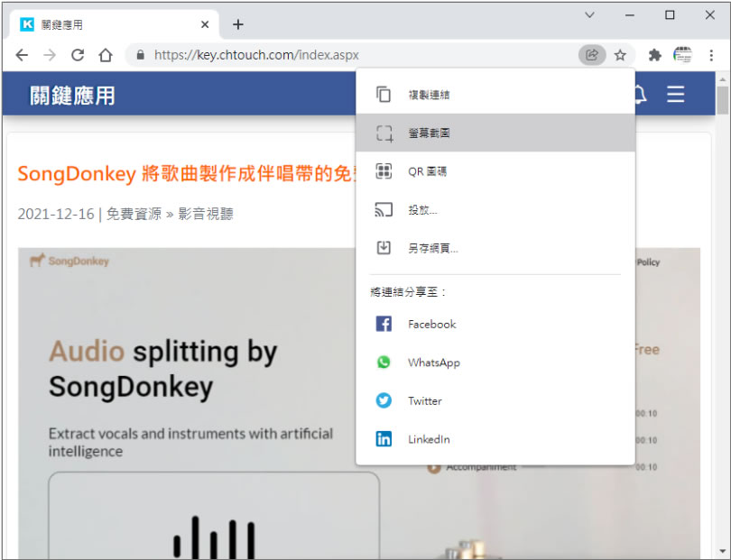Reload the page

[78, 55]
